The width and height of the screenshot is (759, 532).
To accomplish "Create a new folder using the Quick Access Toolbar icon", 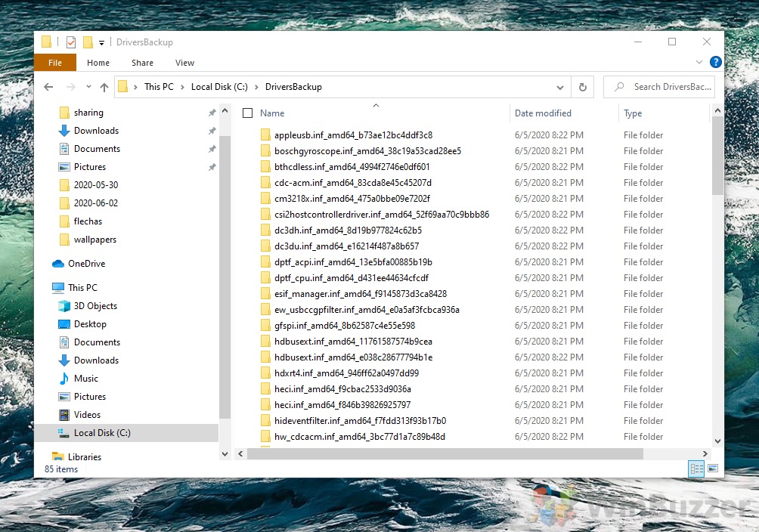I will point(88,42).
